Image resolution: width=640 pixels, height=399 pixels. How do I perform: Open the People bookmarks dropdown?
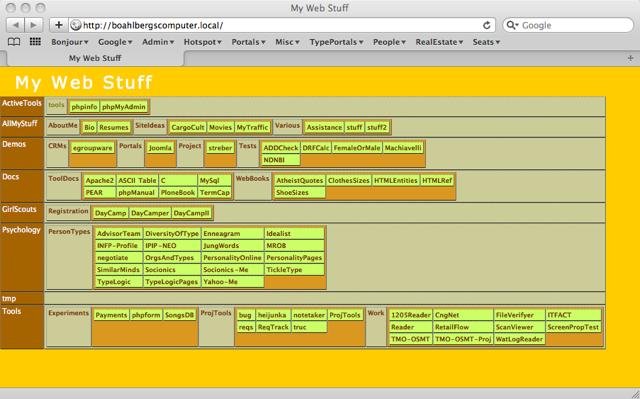[389, 42]
